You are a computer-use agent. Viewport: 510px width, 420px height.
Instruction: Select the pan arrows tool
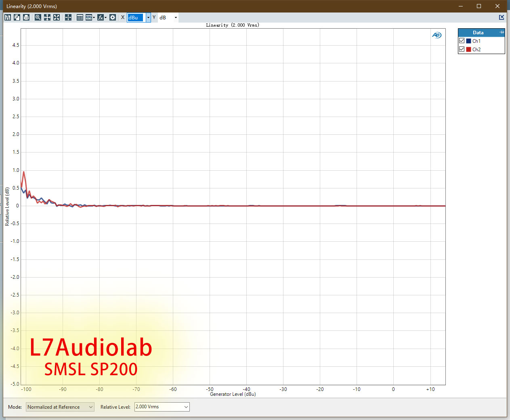coord(47,17)
